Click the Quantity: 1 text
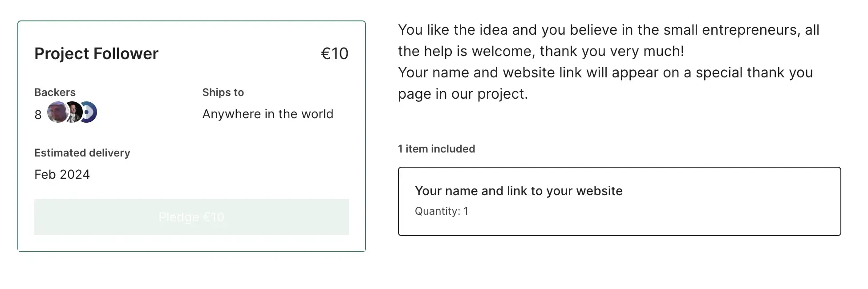868x289 pixels. click(x=441, y=211)
